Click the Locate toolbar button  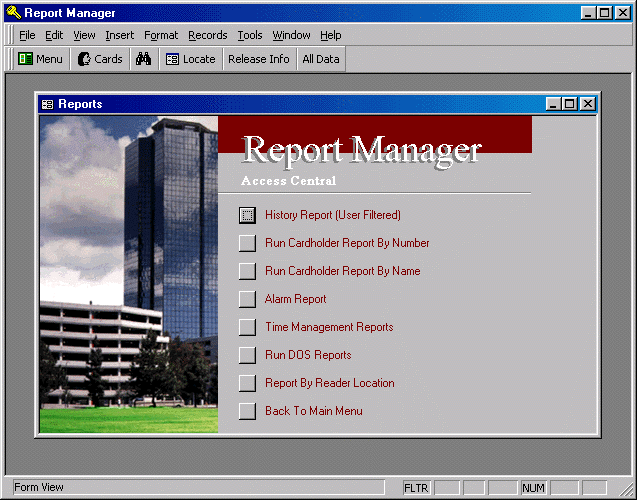(190, 59)
